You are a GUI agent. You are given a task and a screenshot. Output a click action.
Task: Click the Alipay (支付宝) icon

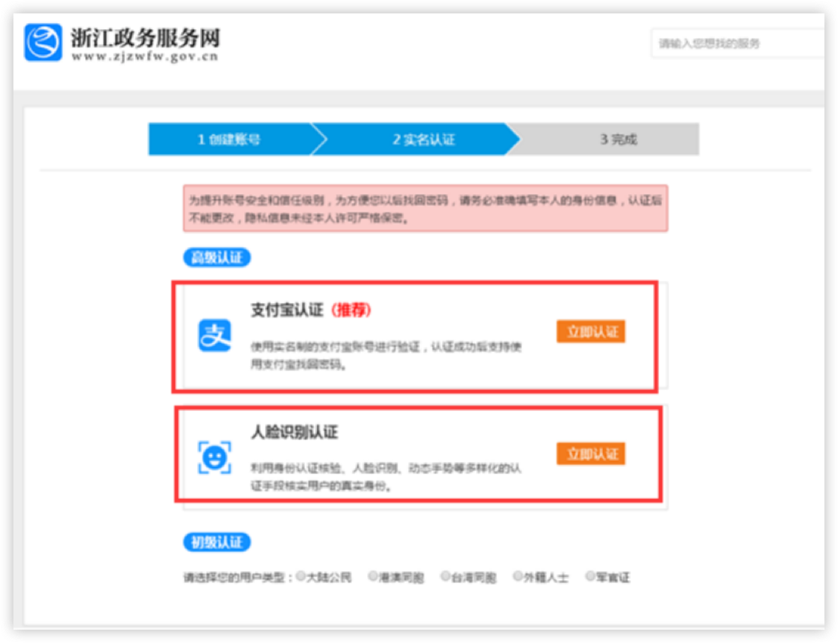pyautogui.click(x=214, y=336)
